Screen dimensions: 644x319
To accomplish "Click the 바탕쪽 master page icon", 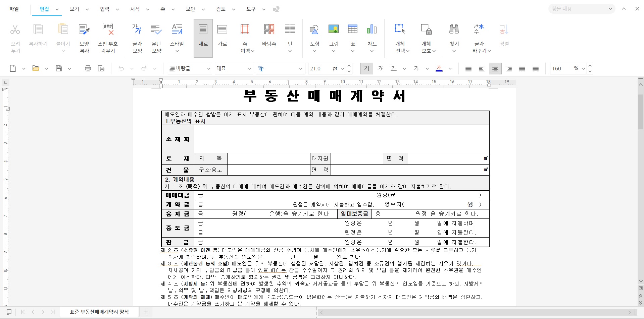I will [269, 29].
